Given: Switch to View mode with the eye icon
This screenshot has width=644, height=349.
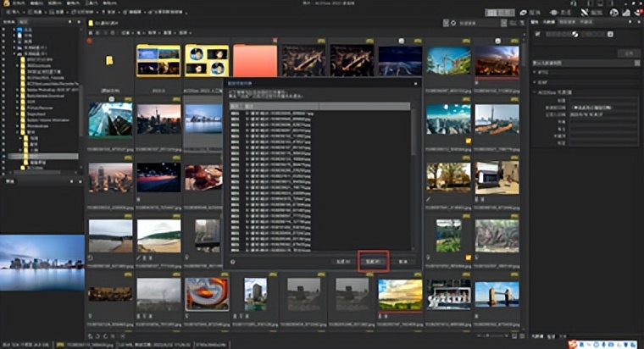Looking at the screenshot, I should click(x=561, y=13).
